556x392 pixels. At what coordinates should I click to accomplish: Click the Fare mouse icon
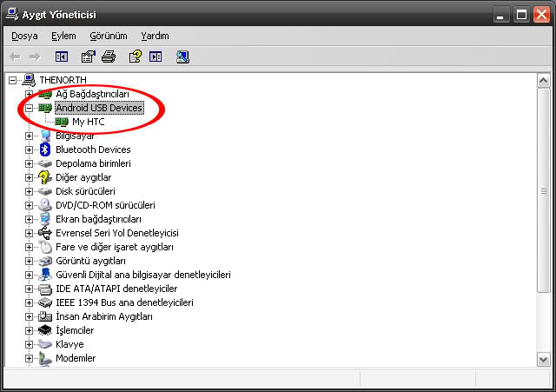point(45,247)
